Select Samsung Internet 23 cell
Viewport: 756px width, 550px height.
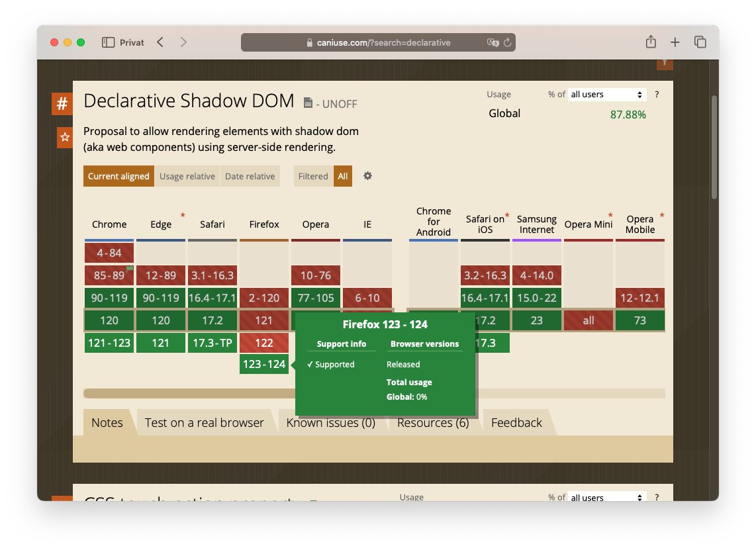(x=537, y=320)
